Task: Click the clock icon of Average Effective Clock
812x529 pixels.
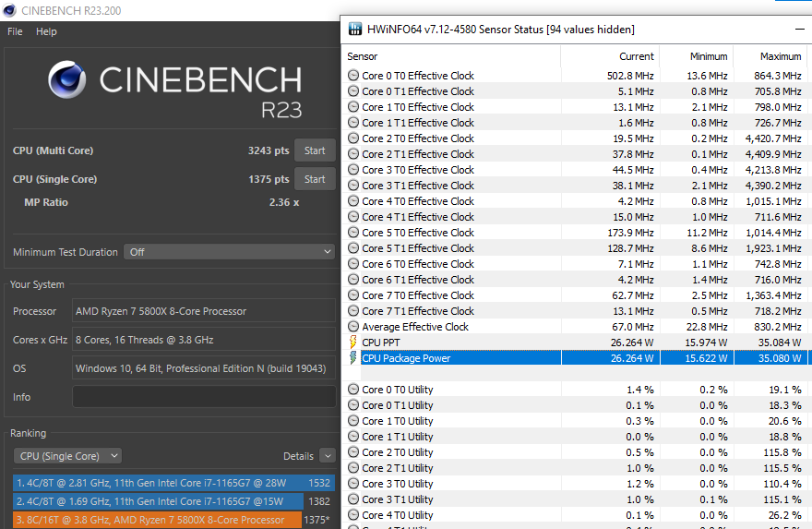Action: point(353,327)
